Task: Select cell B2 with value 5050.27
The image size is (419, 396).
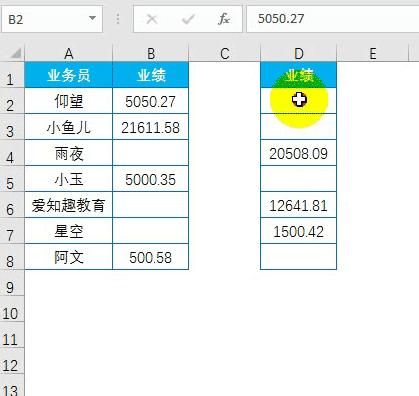Action: pos(151,101)
